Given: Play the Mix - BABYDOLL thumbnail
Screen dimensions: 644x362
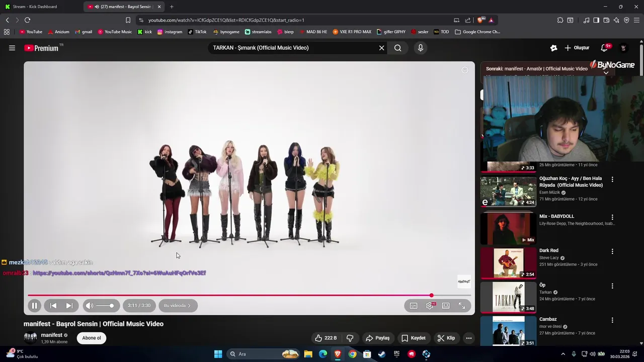Looking at the screenshot, I should pyautogui.click(x=508, y=228).
